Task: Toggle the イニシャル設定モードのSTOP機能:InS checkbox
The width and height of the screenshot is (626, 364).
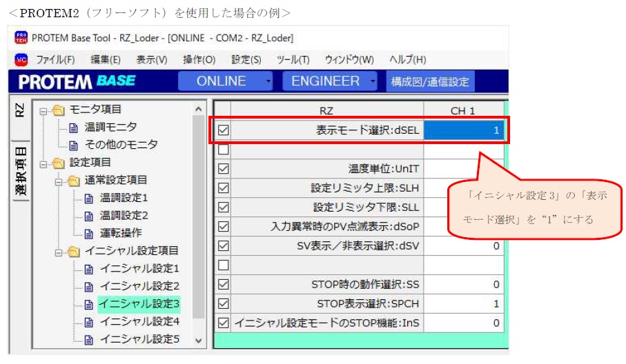Action: click(x=223, y=323)
